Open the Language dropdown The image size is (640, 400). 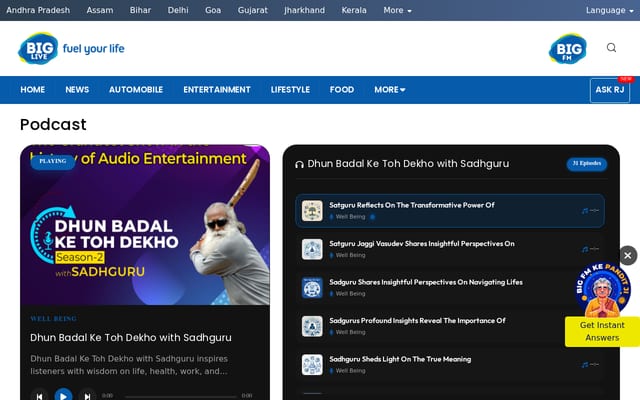coord(609,10)
